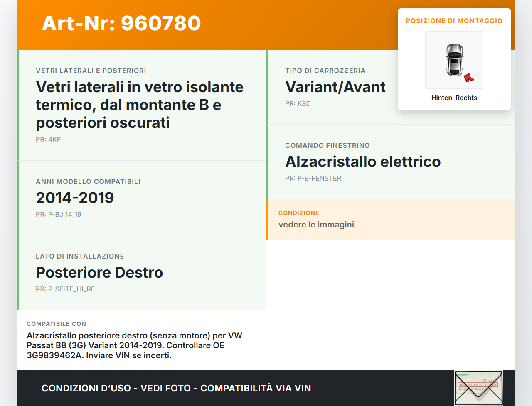Click the VIN envelope document icon
This screenshot has width=532, height=406.
point(478,387)
